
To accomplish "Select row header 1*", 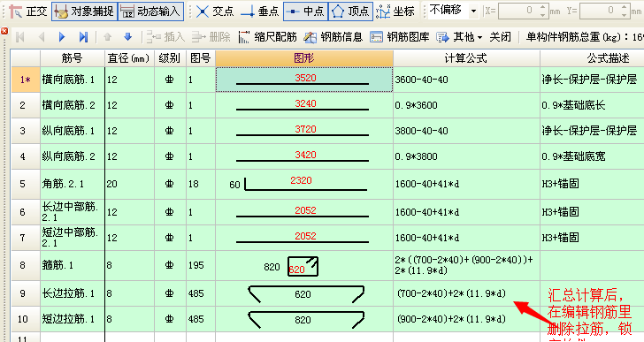I will 25,80.
